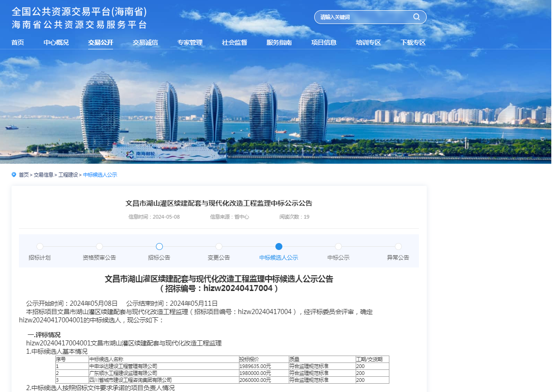Select the 异常公告 step circle
Screen dimensions: 555x392
(x=398, y=247)
